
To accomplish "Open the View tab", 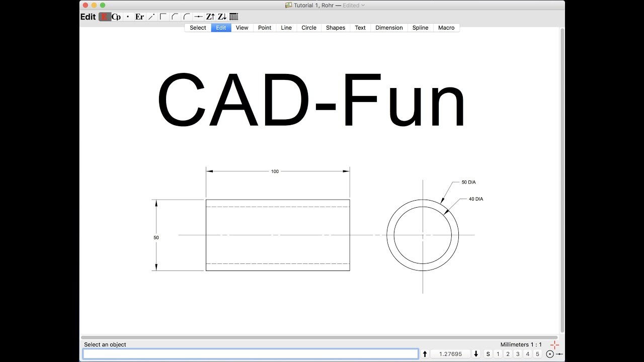I will coord(242,28).
